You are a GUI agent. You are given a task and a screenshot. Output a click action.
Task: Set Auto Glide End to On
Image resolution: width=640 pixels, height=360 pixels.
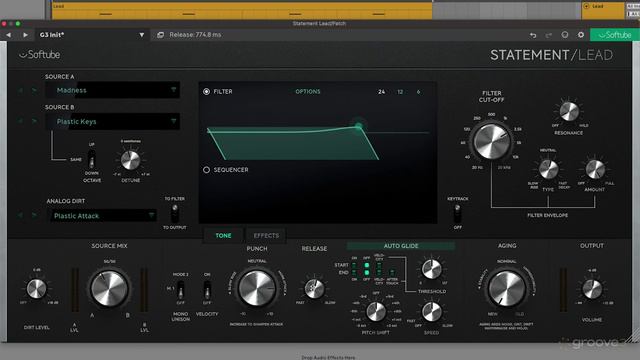pyautogui.click(x=354, y=273)
